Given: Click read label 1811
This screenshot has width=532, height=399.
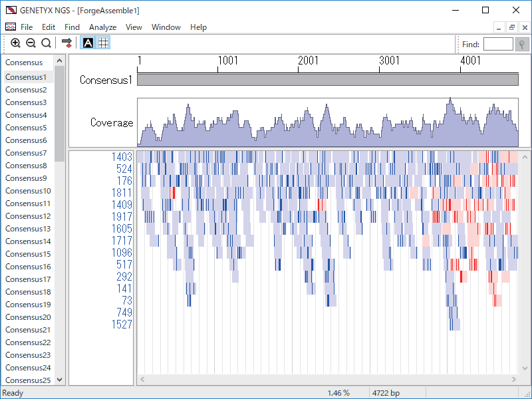Looking at the screenshot, I should pyautogui.click(x=122, y=193).
